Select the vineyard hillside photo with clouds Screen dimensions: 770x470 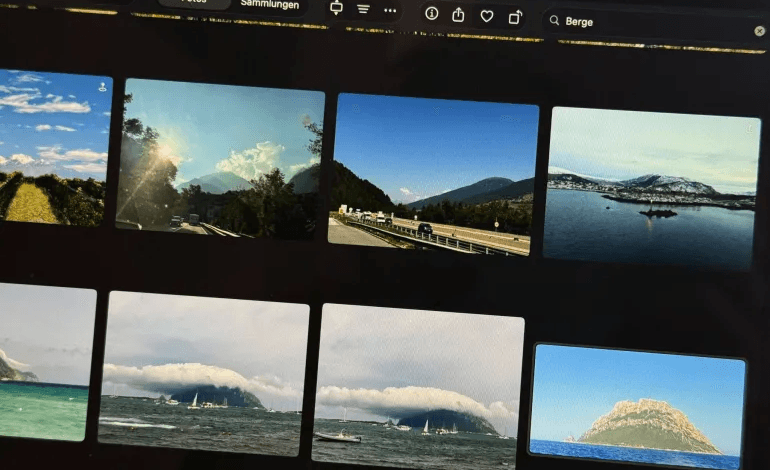pos(53,148)
